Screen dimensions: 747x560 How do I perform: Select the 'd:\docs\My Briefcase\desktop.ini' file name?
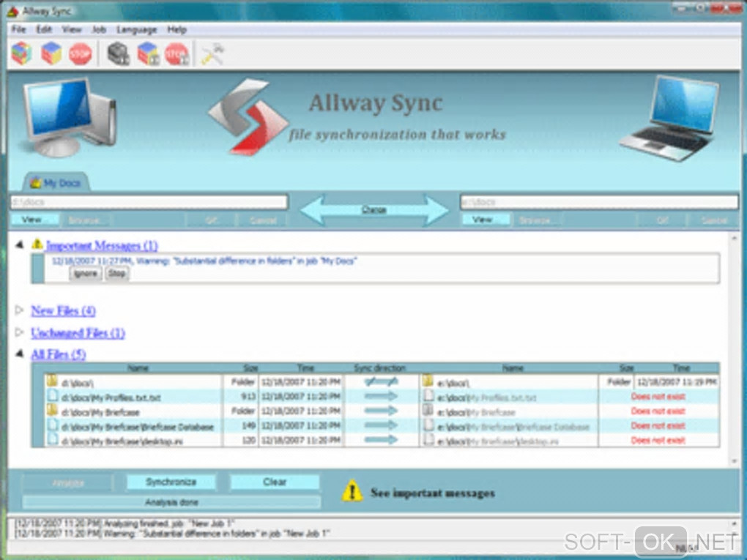pos(122,441)
